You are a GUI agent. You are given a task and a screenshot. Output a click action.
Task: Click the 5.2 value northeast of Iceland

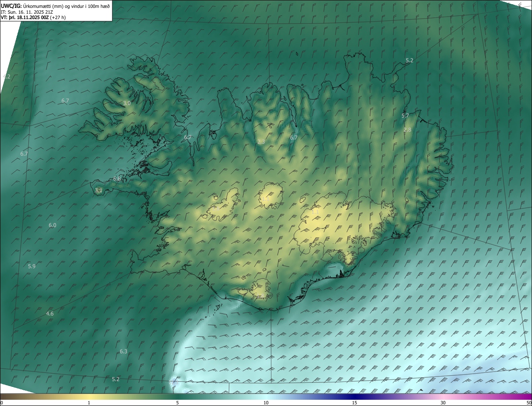[x=409, y=60]
